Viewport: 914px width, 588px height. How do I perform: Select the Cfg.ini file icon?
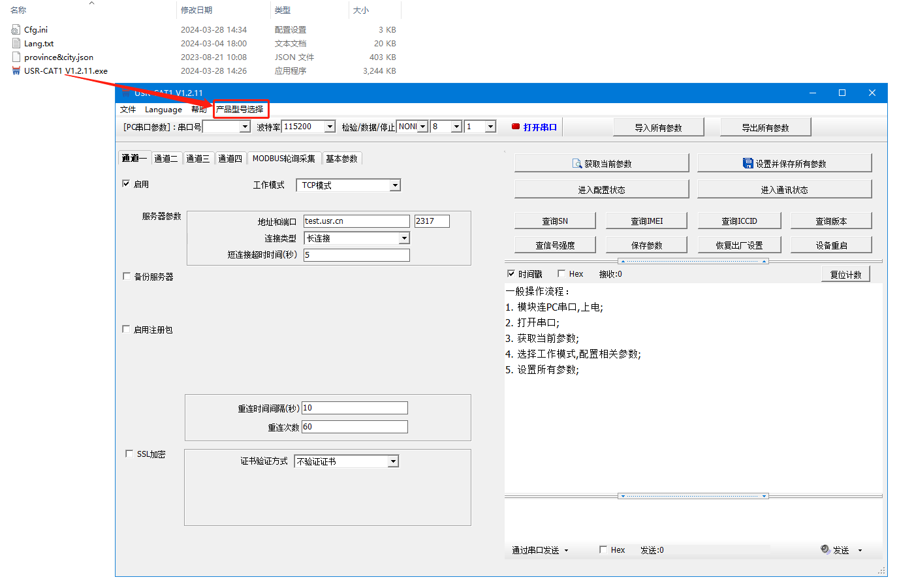pos(16,29)
